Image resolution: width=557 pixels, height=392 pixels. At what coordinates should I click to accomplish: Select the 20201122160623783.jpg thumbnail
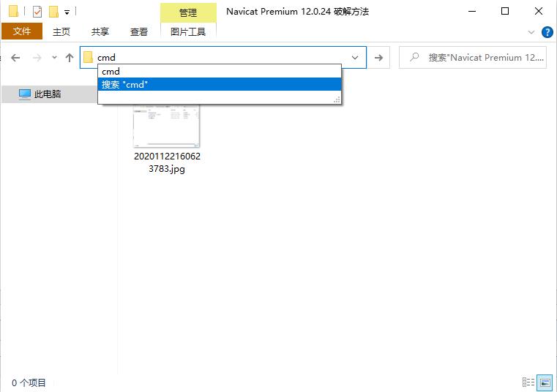[167, 126]
